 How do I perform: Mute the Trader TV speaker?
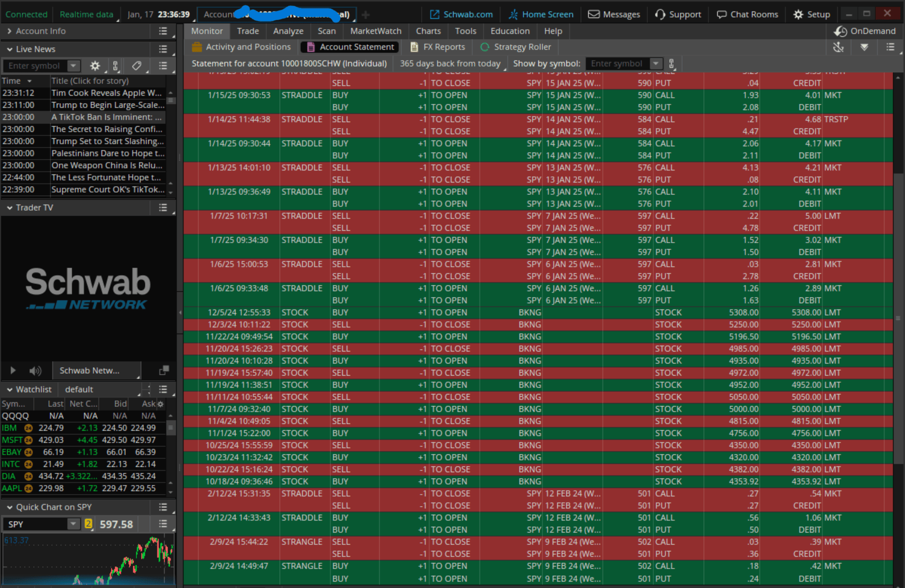[35, 371]
